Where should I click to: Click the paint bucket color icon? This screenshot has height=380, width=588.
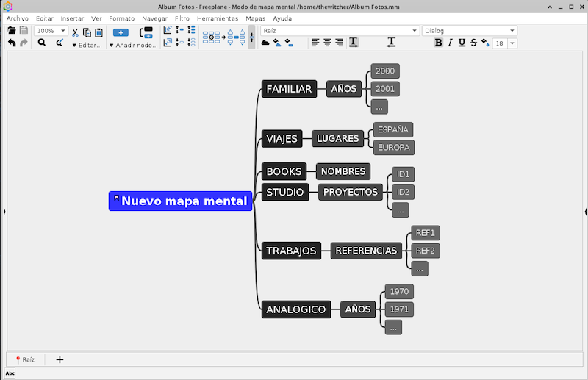tap(485, 43)
